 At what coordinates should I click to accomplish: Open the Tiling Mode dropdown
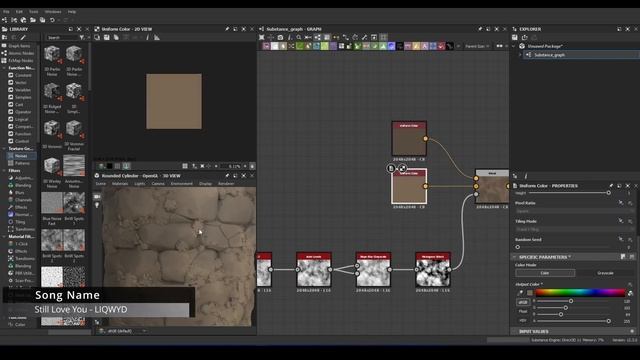[x=573, y=229]
